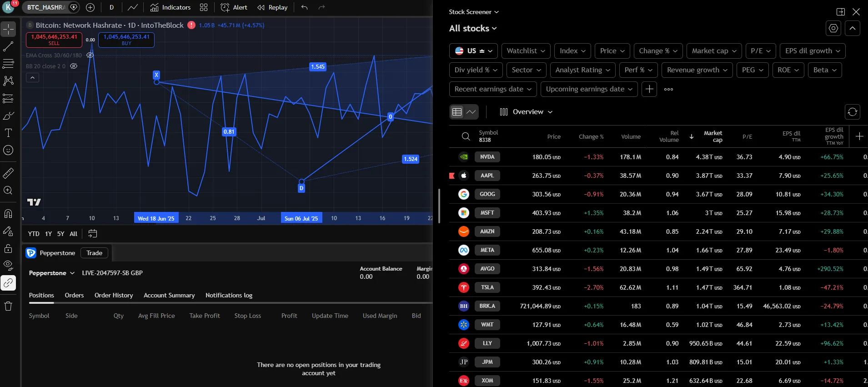Lock all drawing tools

point(8,248)
